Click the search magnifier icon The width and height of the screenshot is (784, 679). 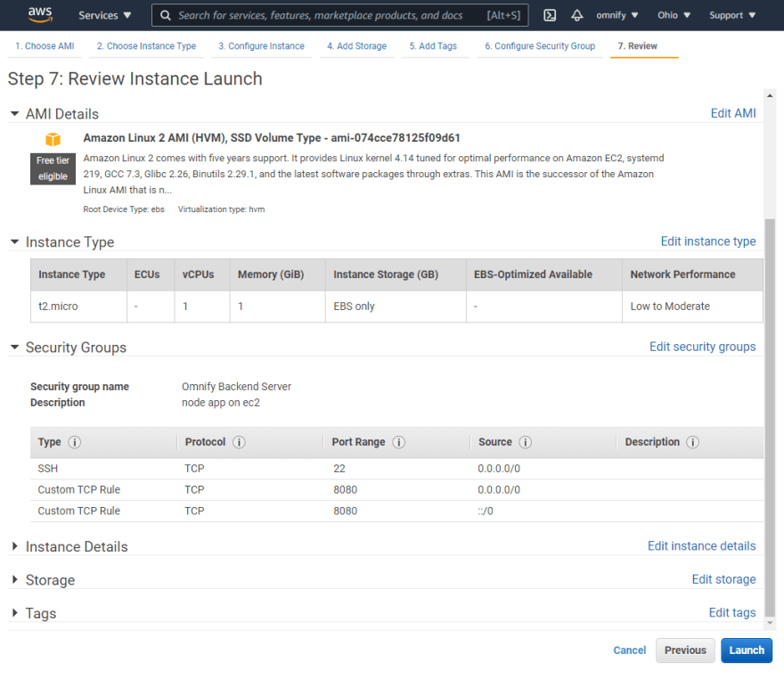[x=166, y=15]
